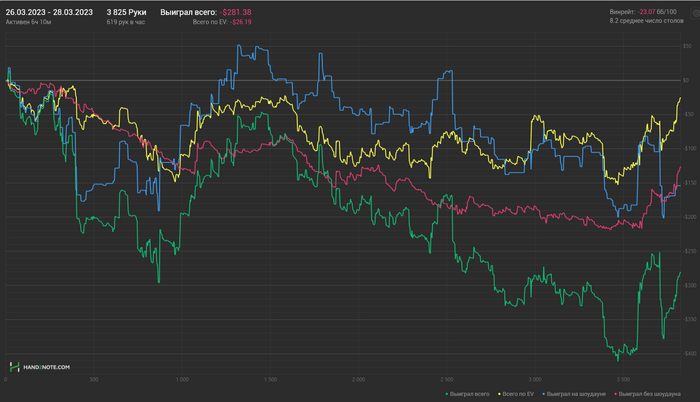Image resolution: width=700 pixels, height=402 pixels.
Task: Click the 'Активен 6ч 10м' label
Action: 28,22
